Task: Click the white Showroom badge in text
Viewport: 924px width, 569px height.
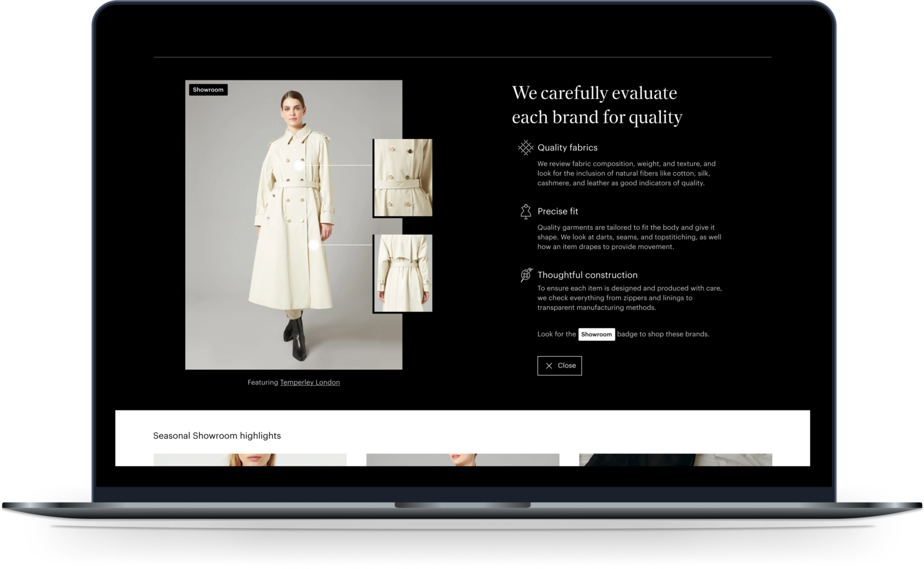Action: (596, 334)
